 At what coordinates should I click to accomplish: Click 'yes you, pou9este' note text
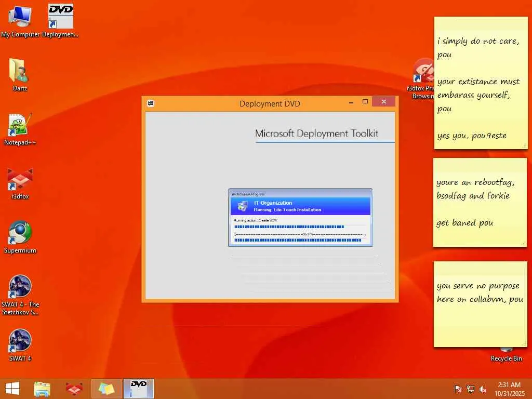[x=472, y=136]
